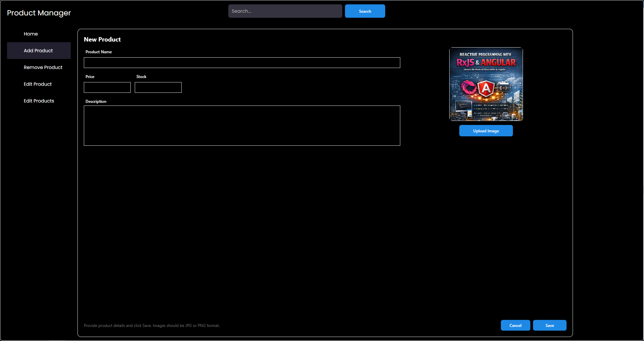
Task: Focus the Description text area
Action: pyautogui.click(x=242, y=126)
